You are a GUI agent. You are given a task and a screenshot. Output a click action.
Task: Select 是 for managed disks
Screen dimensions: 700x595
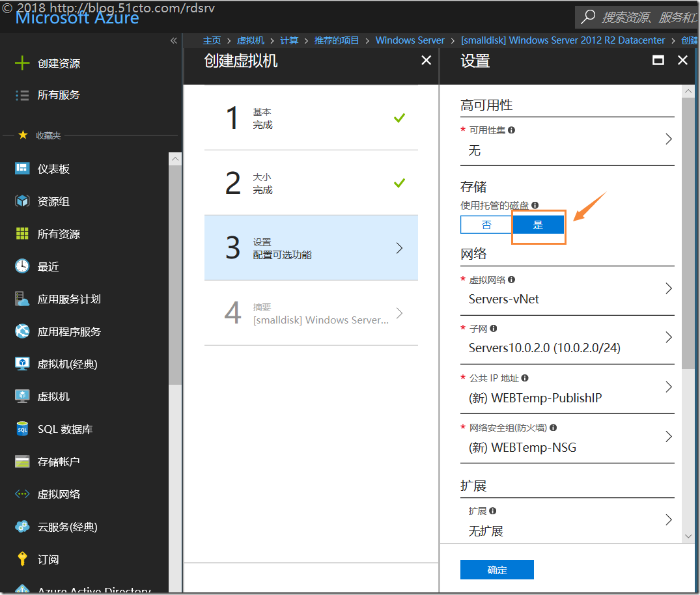[538, 225]
